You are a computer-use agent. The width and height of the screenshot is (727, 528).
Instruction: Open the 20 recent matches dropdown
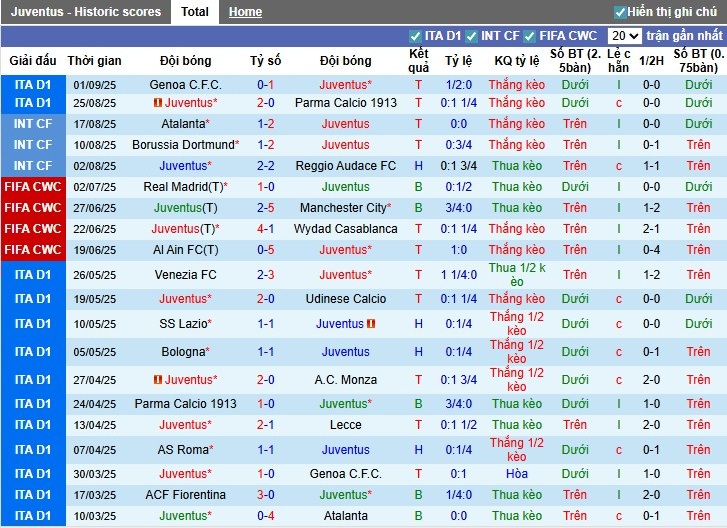coord(625,36)
